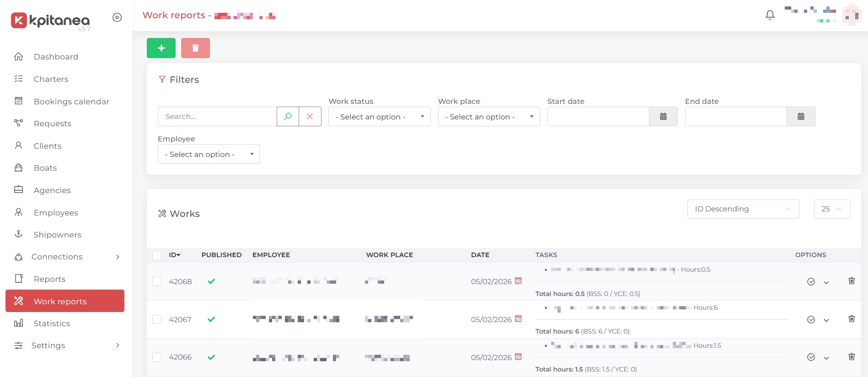868x377 pixels.
Task: Open the Work place dropdown
Action: click(x=489, y=117)
